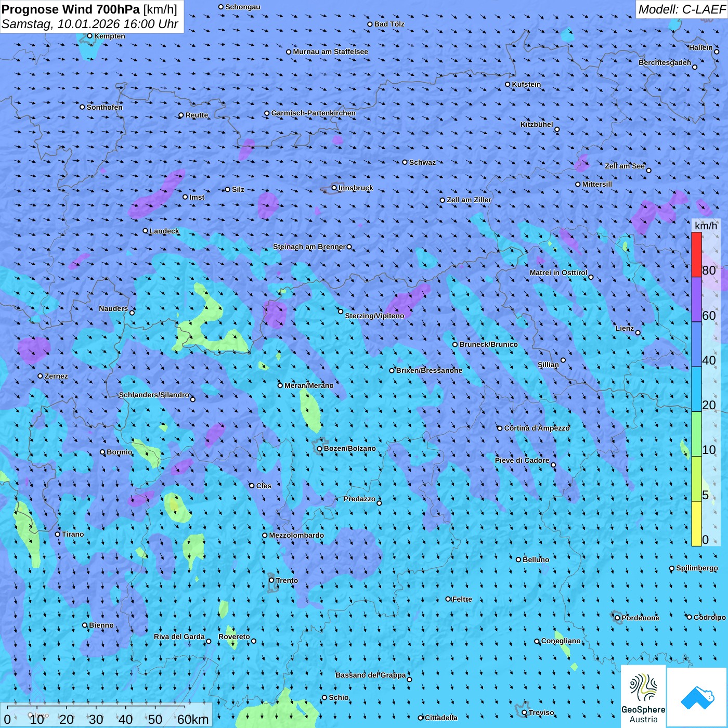This screenshot has height=728, width=728.
Task: Click the Schio location dot
Action: [x=324, y=698]
